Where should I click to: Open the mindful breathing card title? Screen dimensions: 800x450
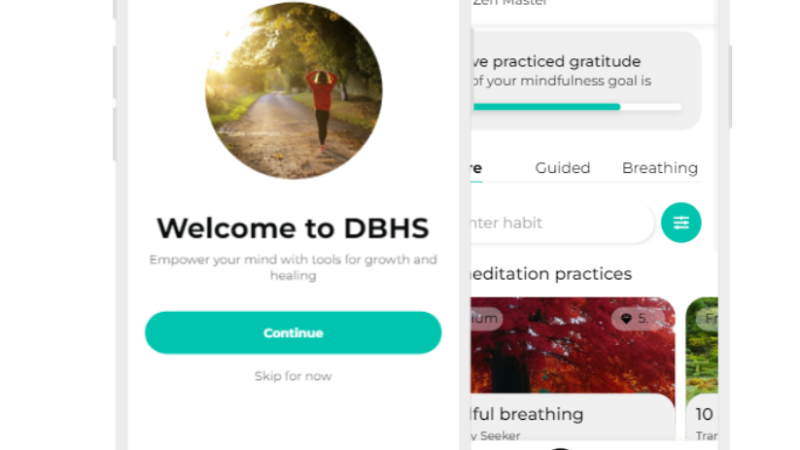(x=527, y=414)
